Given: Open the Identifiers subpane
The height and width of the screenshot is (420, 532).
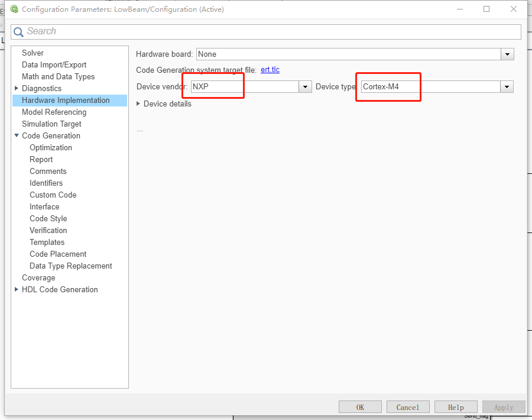Looking at the screenshot, I should 46,183.
